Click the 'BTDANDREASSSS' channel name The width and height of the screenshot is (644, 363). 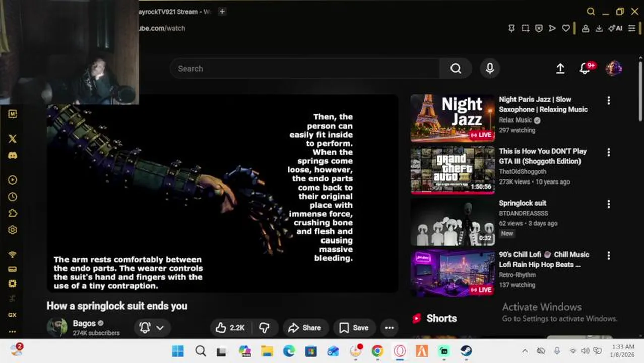point(524,213)
